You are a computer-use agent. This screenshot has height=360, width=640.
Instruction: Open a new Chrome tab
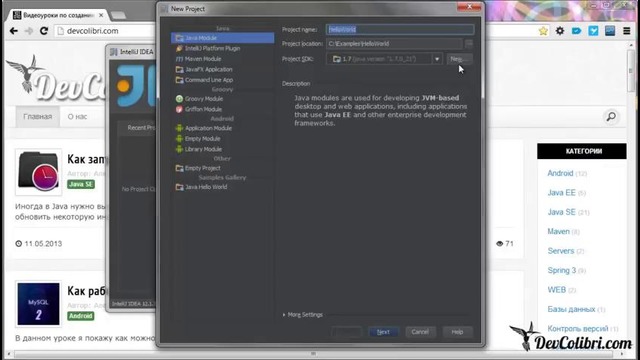[118, 16]
